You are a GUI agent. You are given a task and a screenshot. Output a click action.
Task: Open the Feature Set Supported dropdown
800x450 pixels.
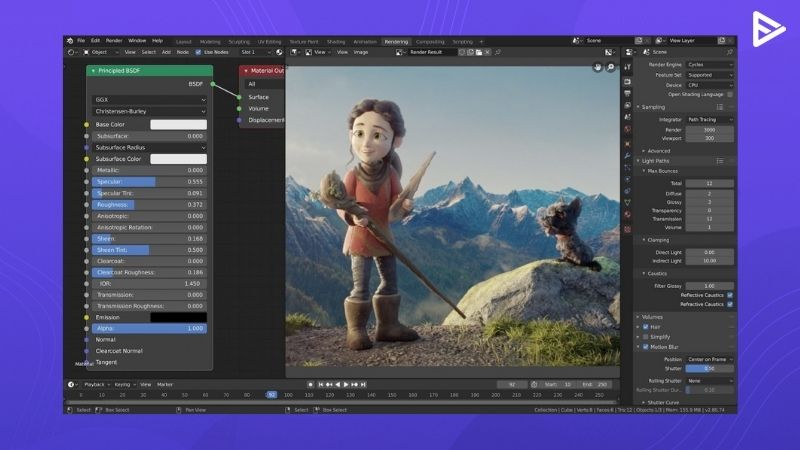(710, 75)
